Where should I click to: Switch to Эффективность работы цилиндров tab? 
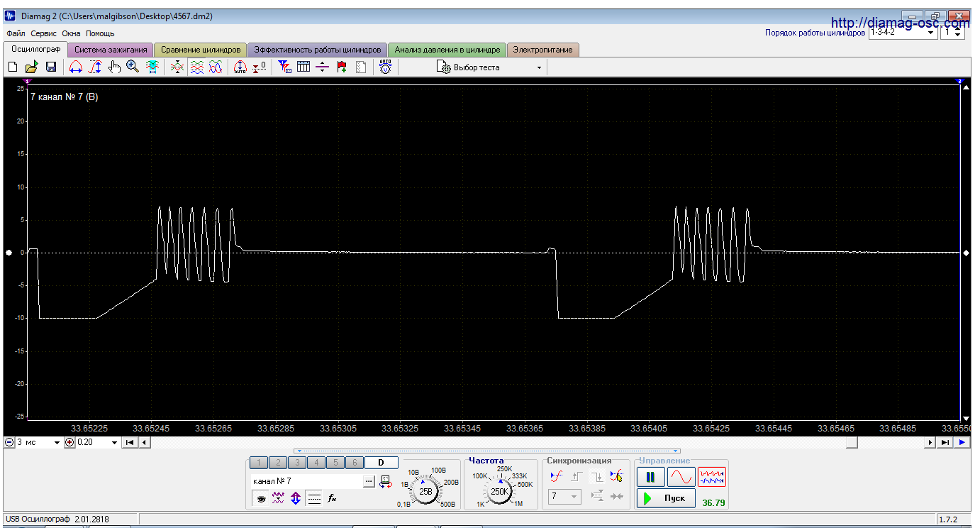pyautogui.click(x=318, y=50)
